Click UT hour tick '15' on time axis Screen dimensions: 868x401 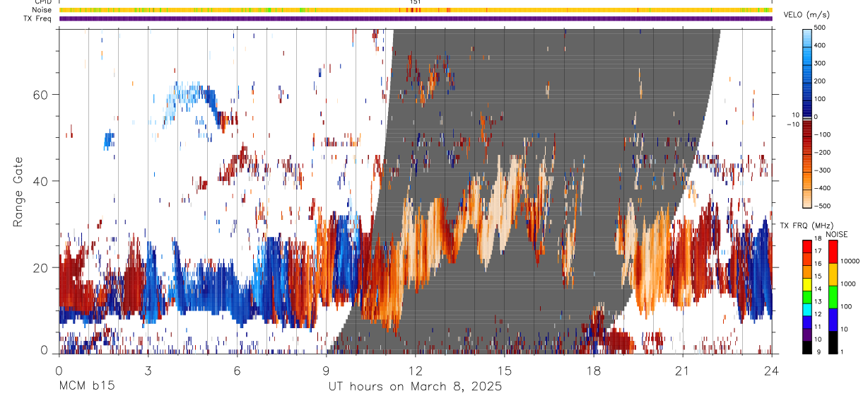[x=504, y=369]
